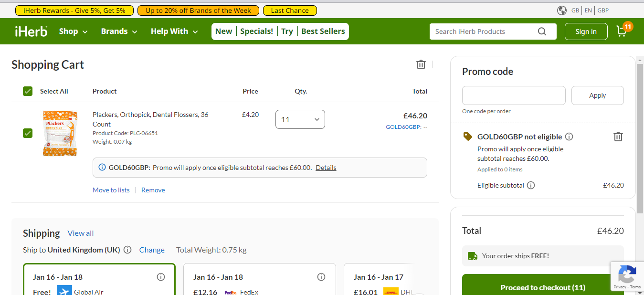Click the free shipping truck icon
Viewport: 644px width, 295px height.
(x=473, y=256)
